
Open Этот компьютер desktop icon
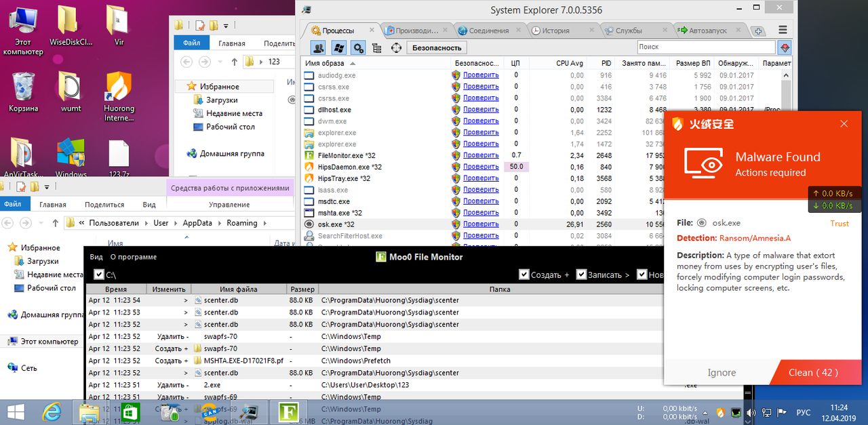(x=24, y=29)
